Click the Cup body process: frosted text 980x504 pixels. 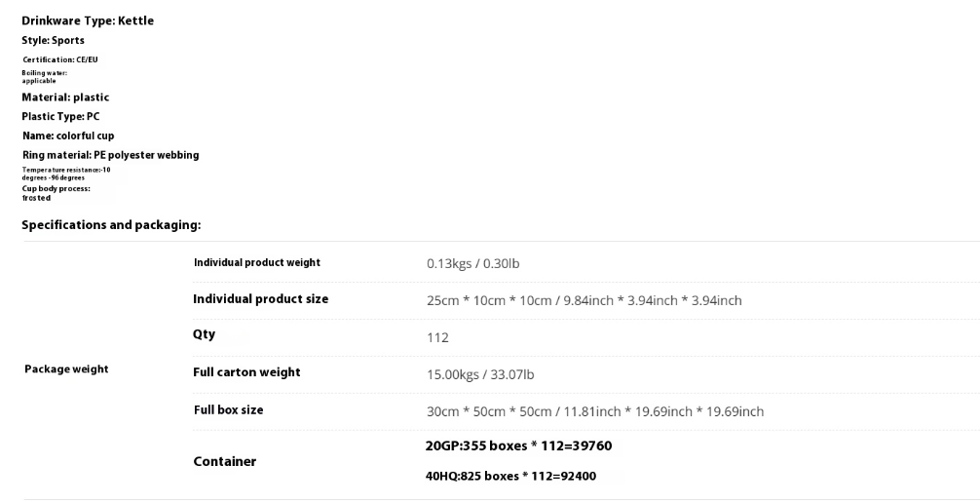(x=56, y=193)
